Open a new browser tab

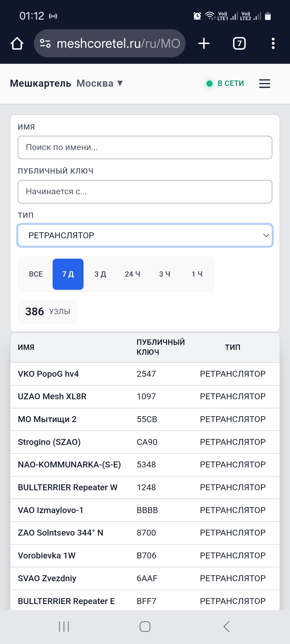click(204, 43)
